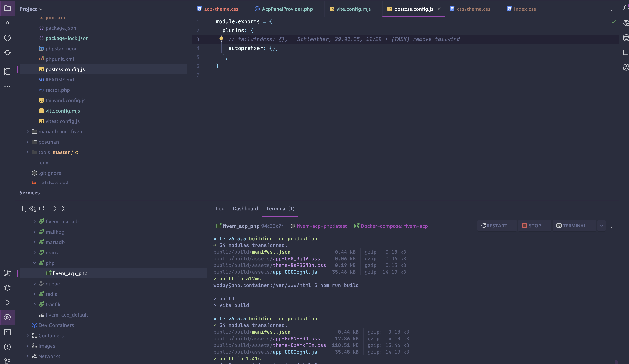Viewport: 629px width, 364px height.
Task: Click the intention lightbulb on line 3
Action: tap(221, 39)
